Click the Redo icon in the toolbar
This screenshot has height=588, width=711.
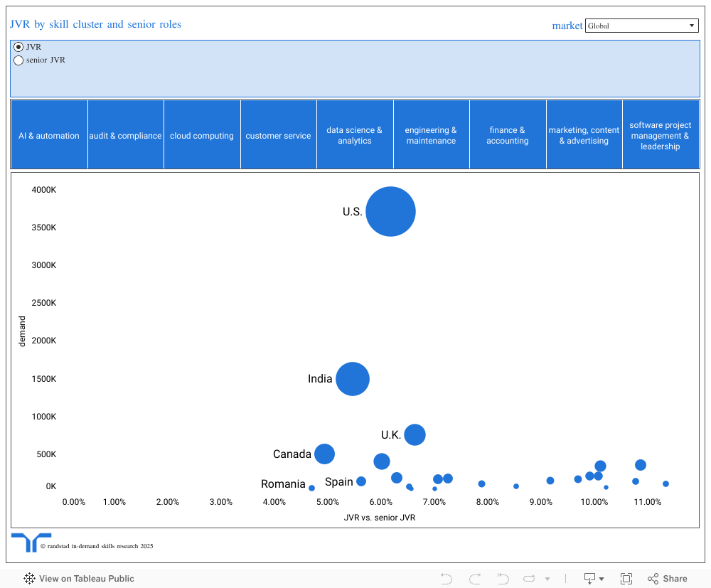click(474, 579)
